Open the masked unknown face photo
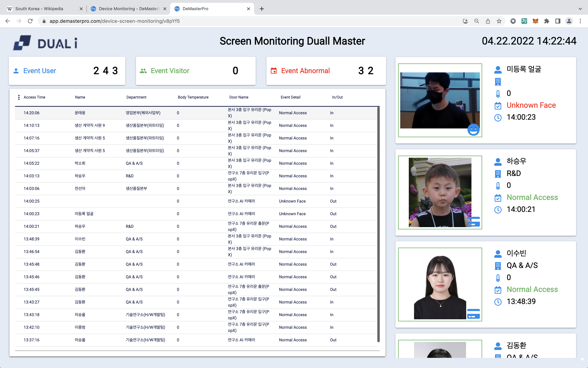The image size is (588, 368). [x=440, y=100]
